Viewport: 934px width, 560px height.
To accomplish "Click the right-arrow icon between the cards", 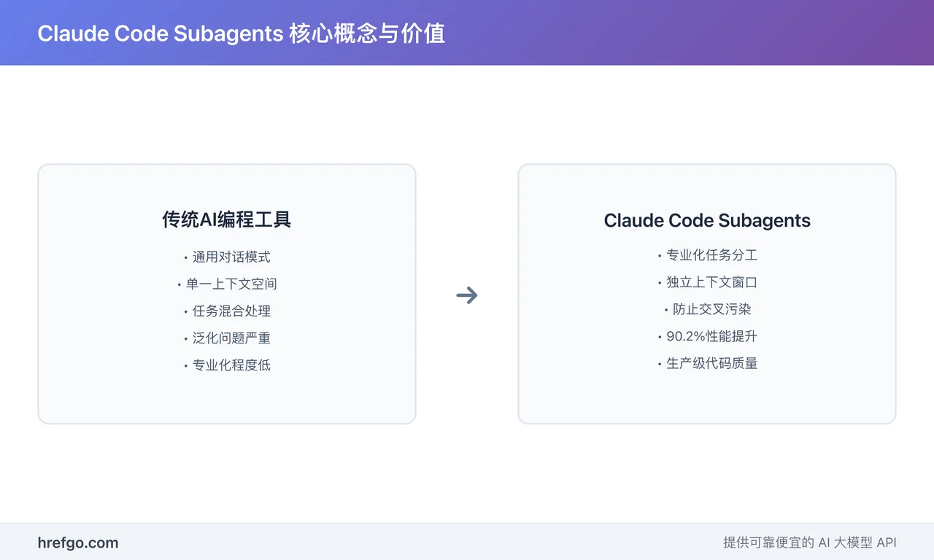I will [467, 295].
